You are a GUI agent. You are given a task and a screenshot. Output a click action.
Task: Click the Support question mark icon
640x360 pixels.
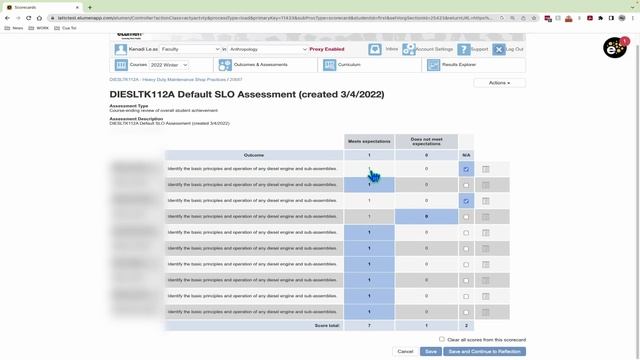coord(464,49)
